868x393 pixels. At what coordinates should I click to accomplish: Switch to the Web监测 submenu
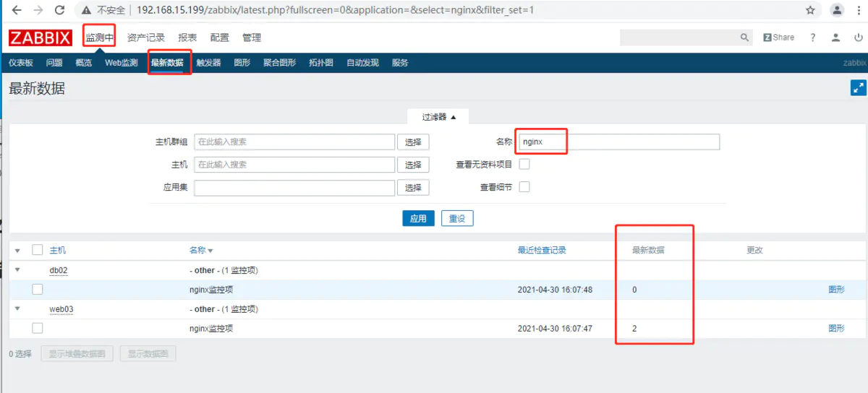(122, 63)
